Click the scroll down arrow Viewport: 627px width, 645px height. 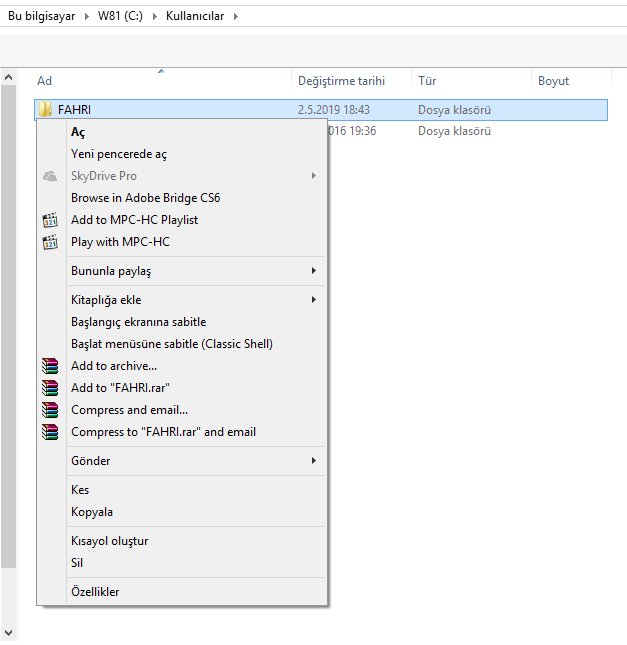point(9,633)
